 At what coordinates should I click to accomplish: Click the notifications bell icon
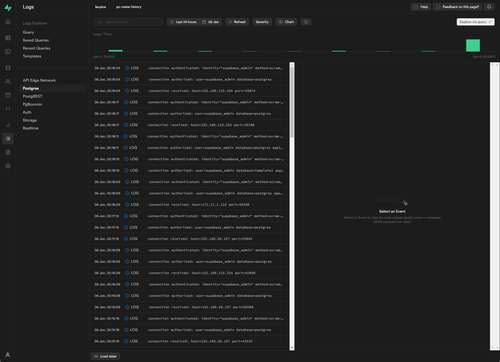point(489,7)
